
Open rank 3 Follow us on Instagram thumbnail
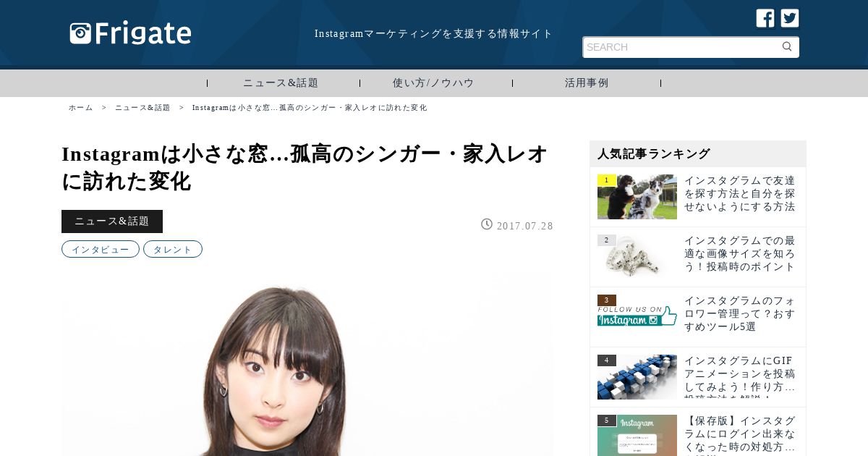(637, 317)
